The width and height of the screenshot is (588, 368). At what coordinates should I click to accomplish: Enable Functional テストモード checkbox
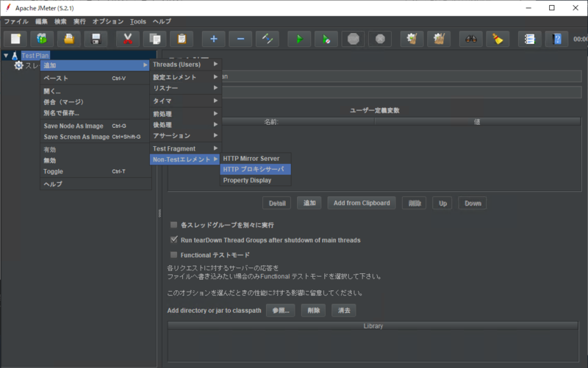pyautogui.click(x=173, y=255)
